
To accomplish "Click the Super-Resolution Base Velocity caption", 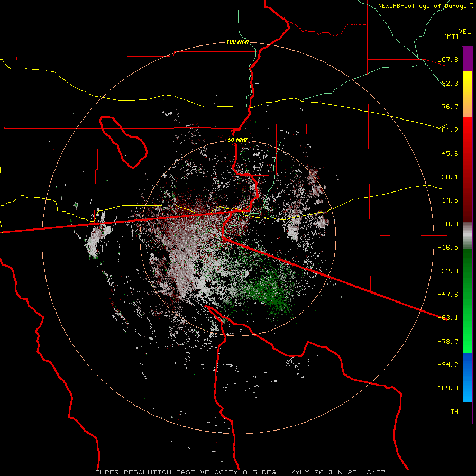I will tap(241, 472).
